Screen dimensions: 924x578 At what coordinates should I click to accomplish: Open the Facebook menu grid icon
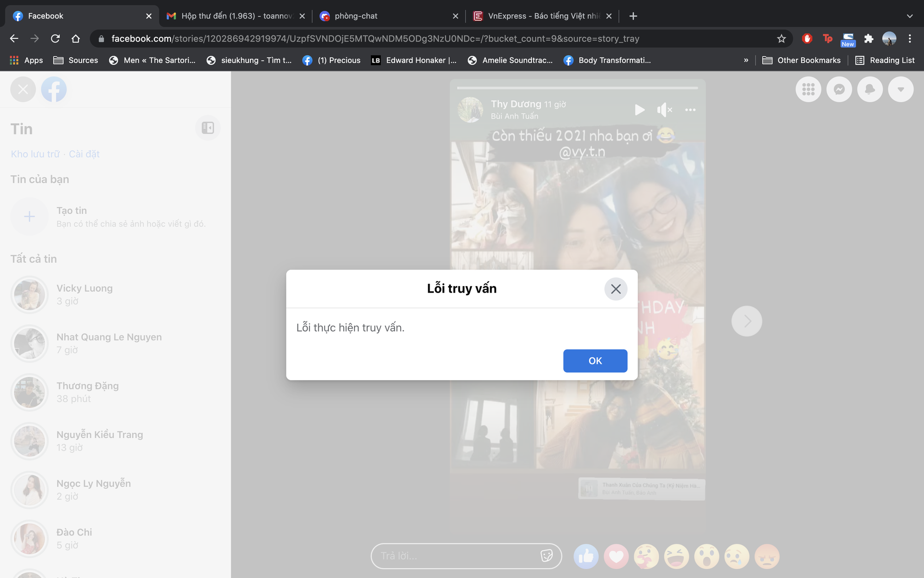[x=808, y=89]
